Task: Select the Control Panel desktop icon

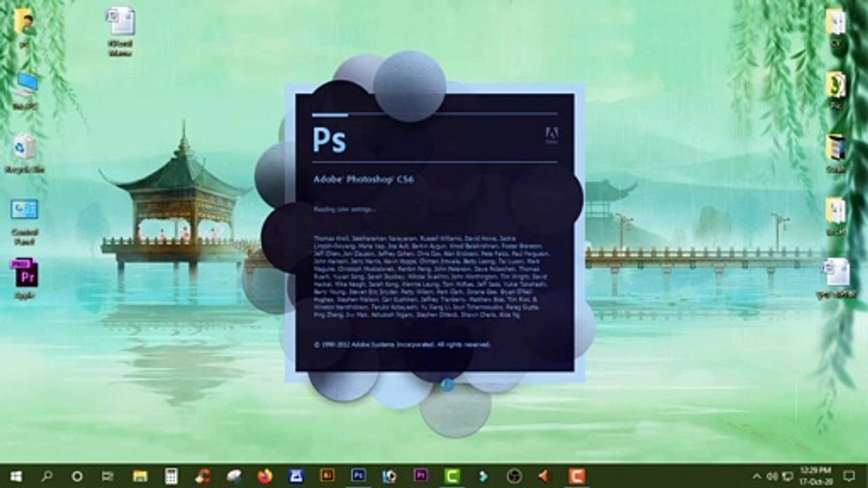Action: 24,221
